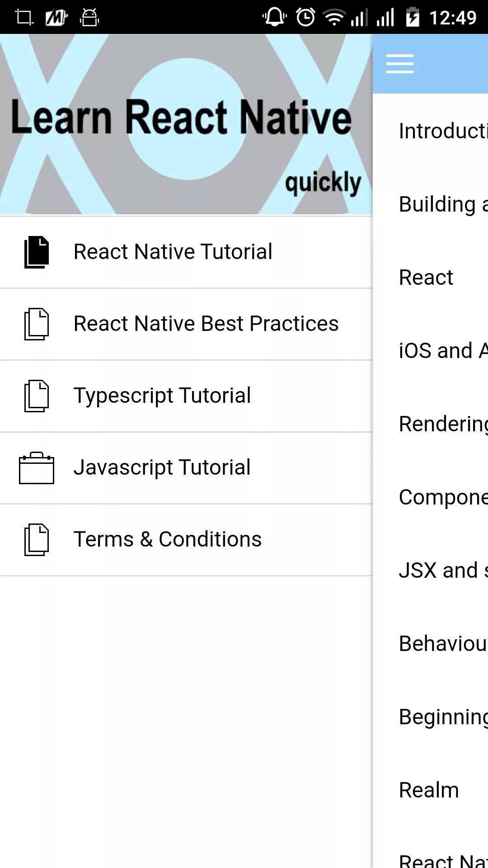This screenshot has width=488, height=868.
Task: Open Terms & Conditions
Action: coord(168,539)
